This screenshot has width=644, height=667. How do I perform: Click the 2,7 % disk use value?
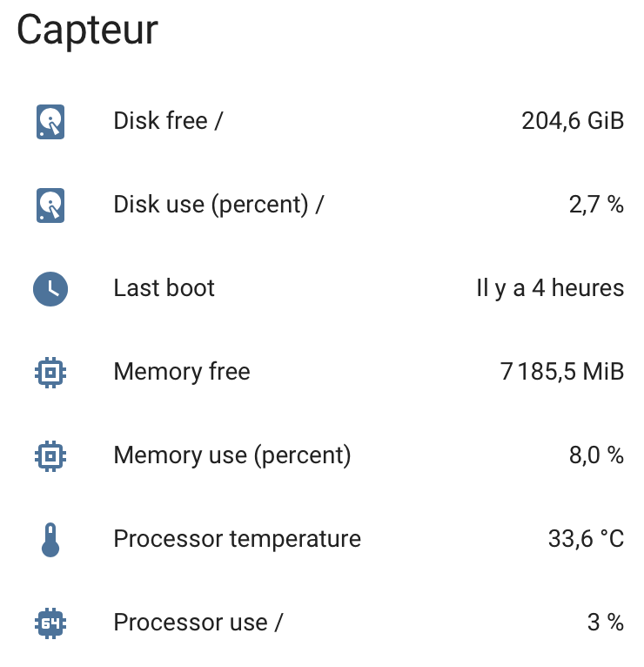coord(596,205)
